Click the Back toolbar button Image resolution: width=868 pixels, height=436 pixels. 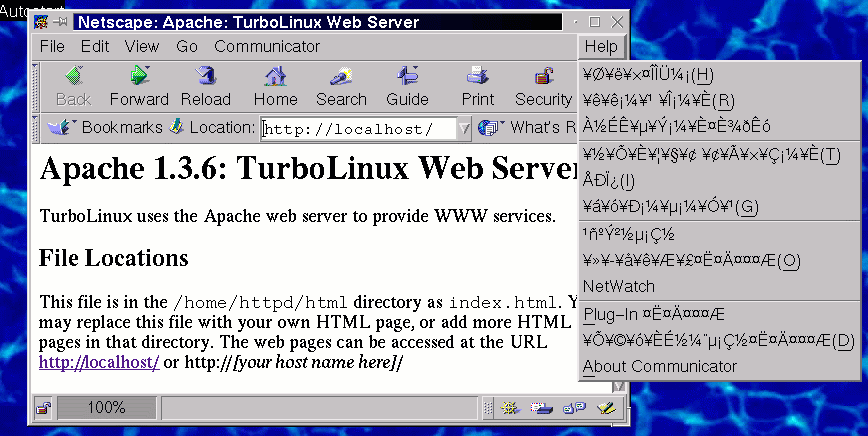[73, 86]
